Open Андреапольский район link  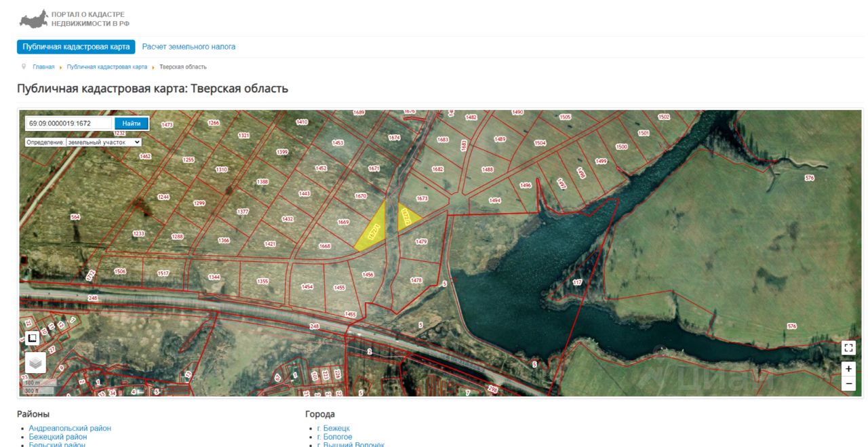(x=70, y=429)
